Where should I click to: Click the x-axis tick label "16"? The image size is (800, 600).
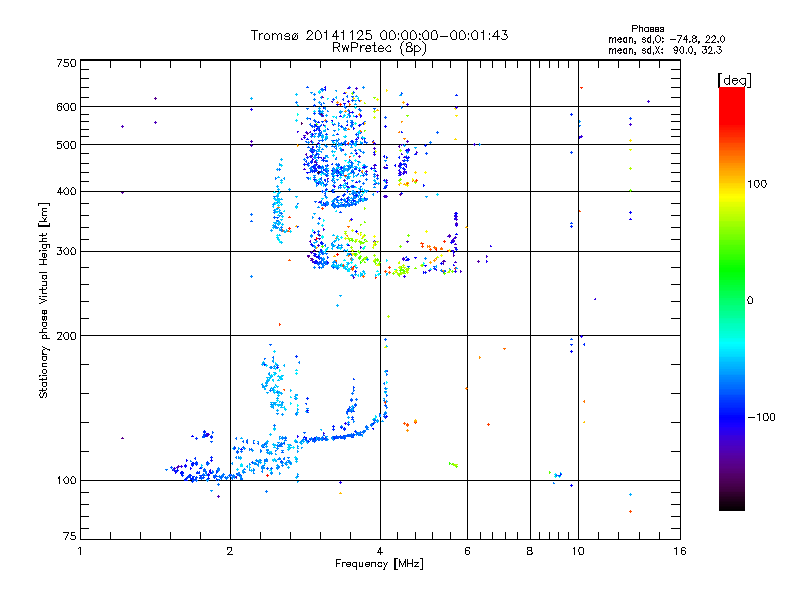coord(680,551)
